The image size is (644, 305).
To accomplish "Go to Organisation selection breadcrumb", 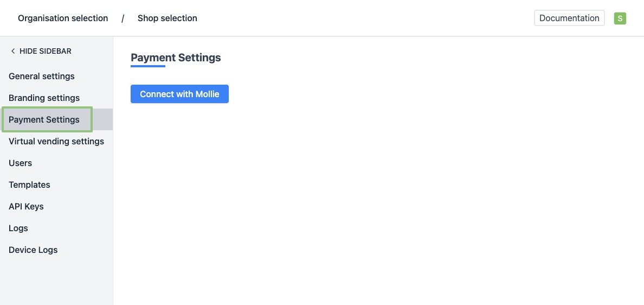I will click(63, 18).
